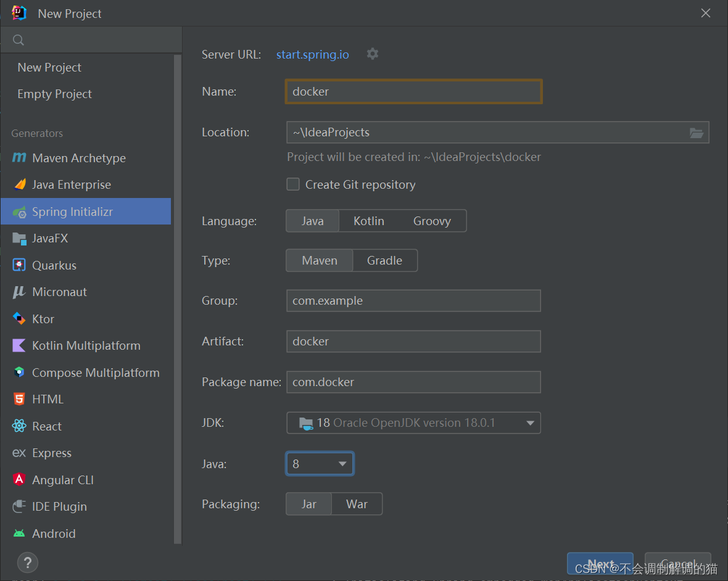Image resolution: width=728 pixels, height=581 pixels.
Task: Click the sidebar search field
Action: (x=91, y=40)
